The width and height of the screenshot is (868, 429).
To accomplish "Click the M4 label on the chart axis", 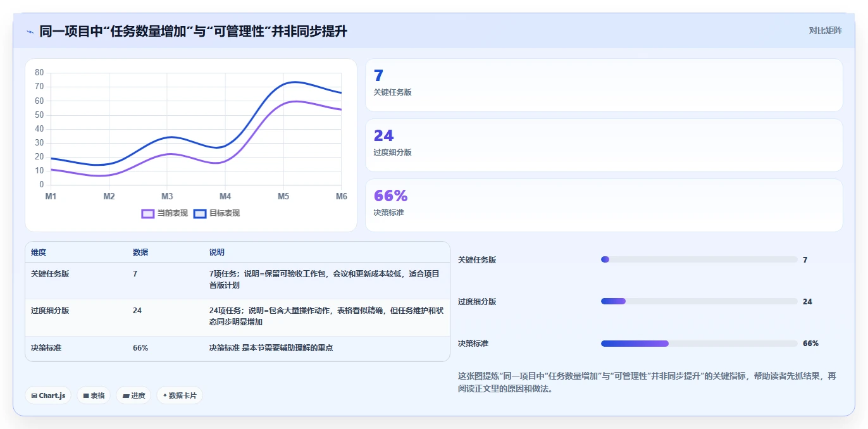I will pyautogui.click(x=225, y=197).
